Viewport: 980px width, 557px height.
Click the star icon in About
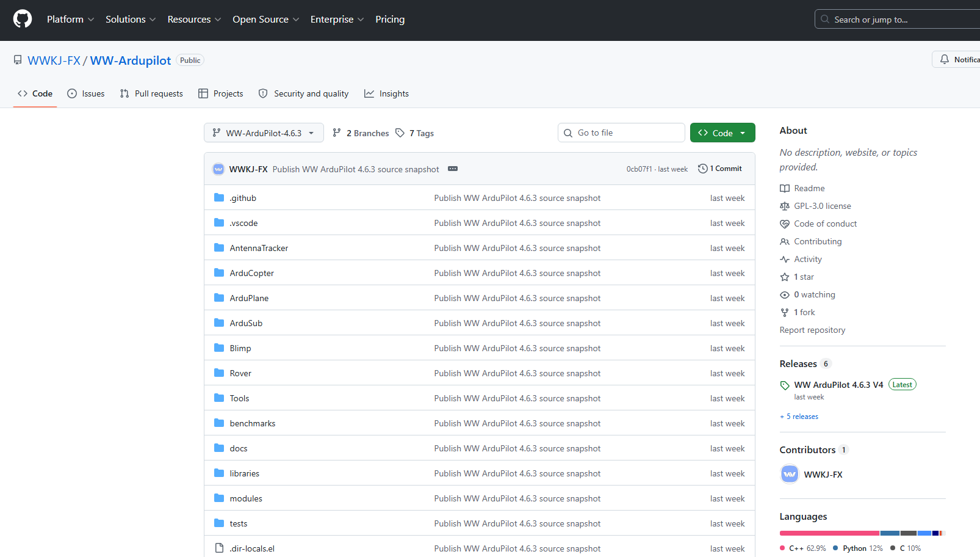pyautogui.click(x=785, y=277)
